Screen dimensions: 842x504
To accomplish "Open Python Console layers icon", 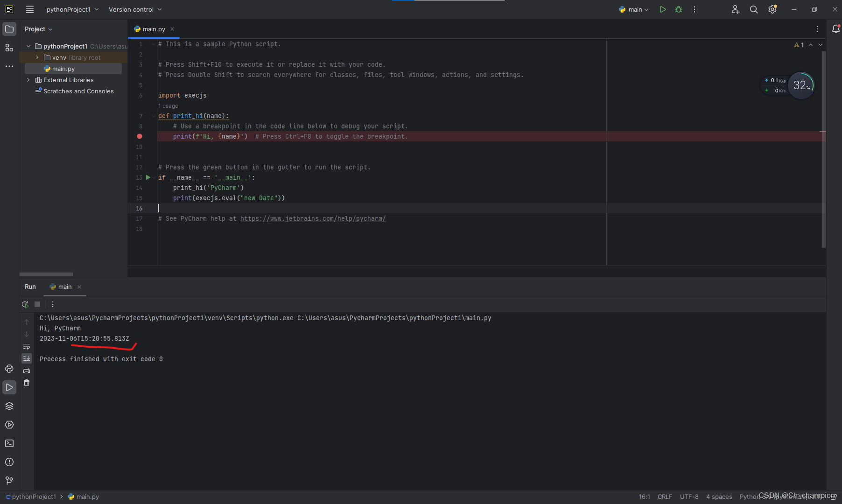I will click(x=9, y=406).
